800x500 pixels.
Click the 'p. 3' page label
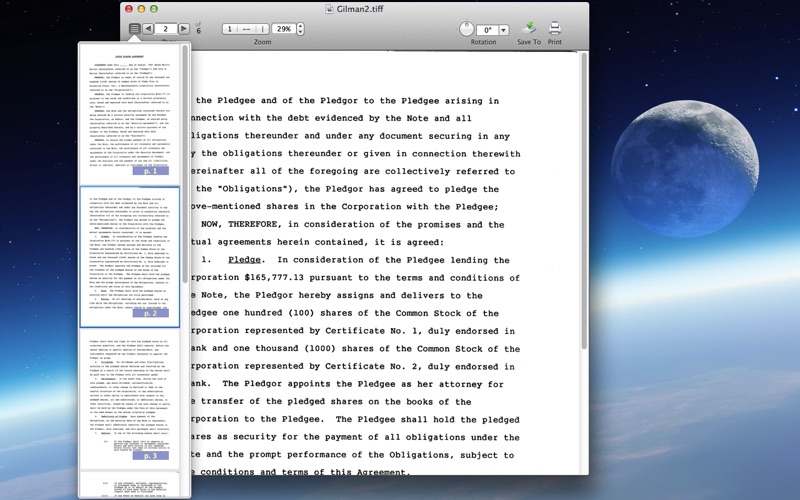151,456
